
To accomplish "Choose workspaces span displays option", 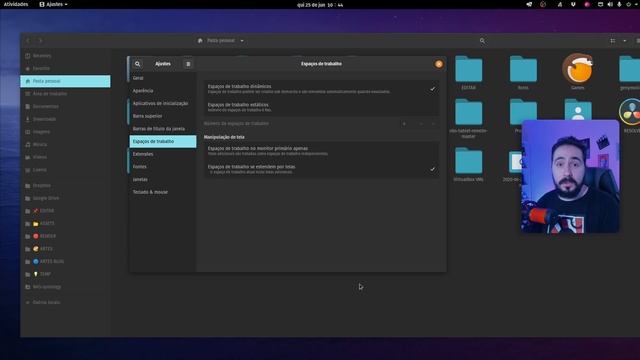I will tap(322, 169).
